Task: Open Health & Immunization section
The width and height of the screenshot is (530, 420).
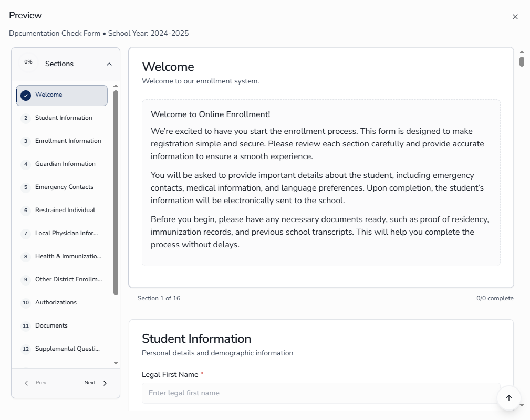Action: point(62,256)
